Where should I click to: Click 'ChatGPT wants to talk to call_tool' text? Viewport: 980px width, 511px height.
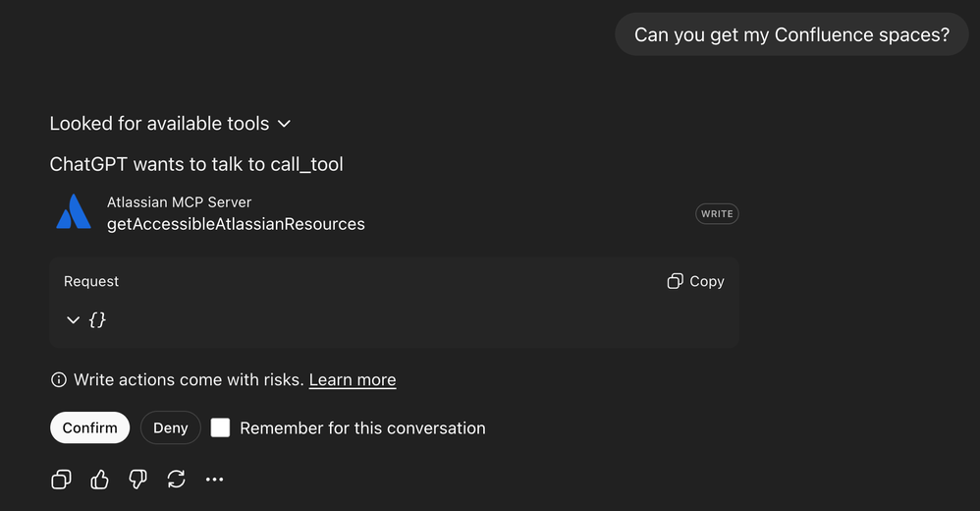(196, 164)
